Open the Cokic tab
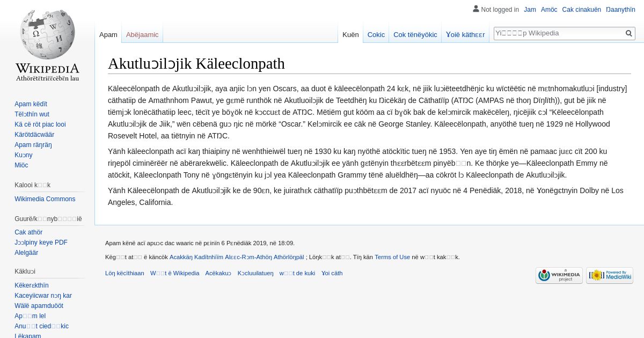 coord(376,34)
